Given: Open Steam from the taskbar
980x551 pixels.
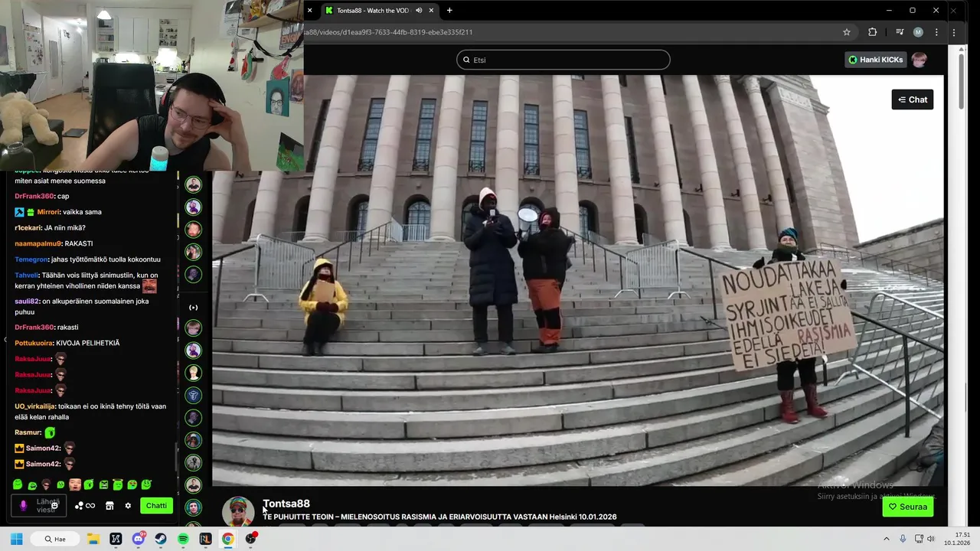Looking at the screenshot, I should 161,539.
